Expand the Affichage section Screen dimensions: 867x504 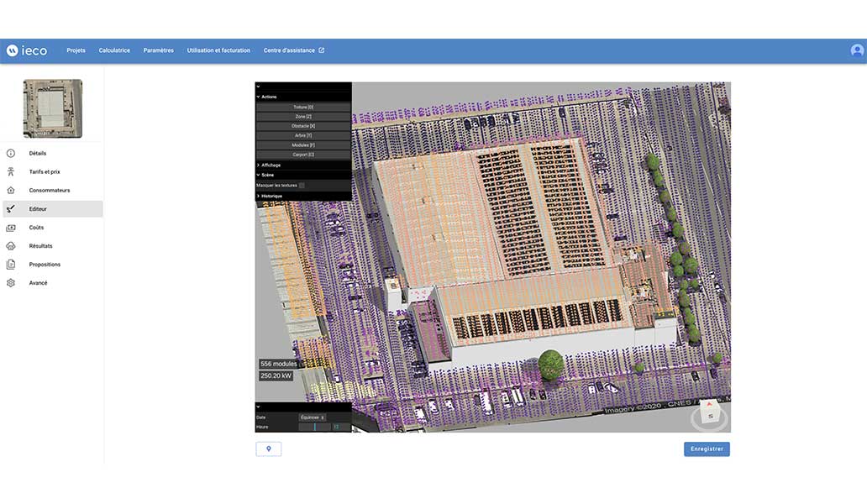tap(259, 165)
